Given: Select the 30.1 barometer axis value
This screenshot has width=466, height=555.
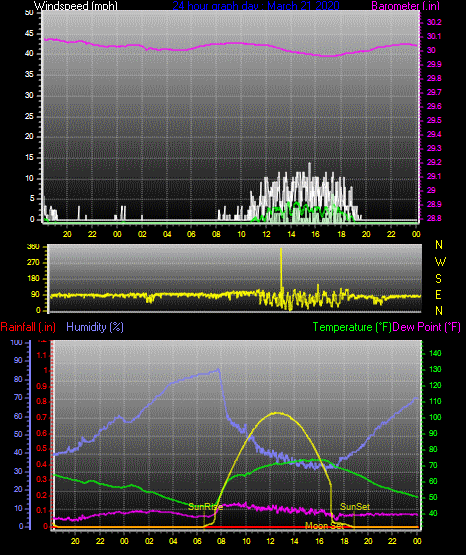Looking at the screenshot, I should click(434, 36).
